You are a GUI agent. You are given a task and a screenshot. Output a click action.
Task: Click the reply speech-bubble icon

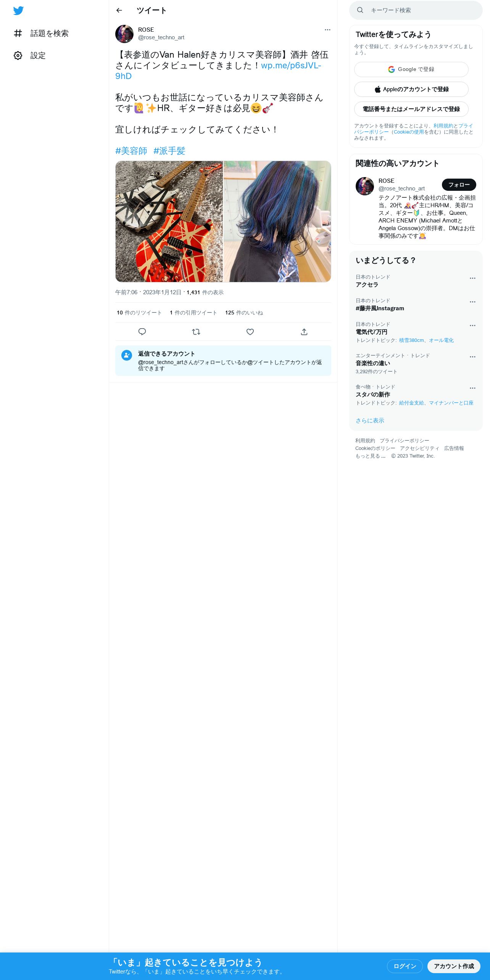(142, 332)
